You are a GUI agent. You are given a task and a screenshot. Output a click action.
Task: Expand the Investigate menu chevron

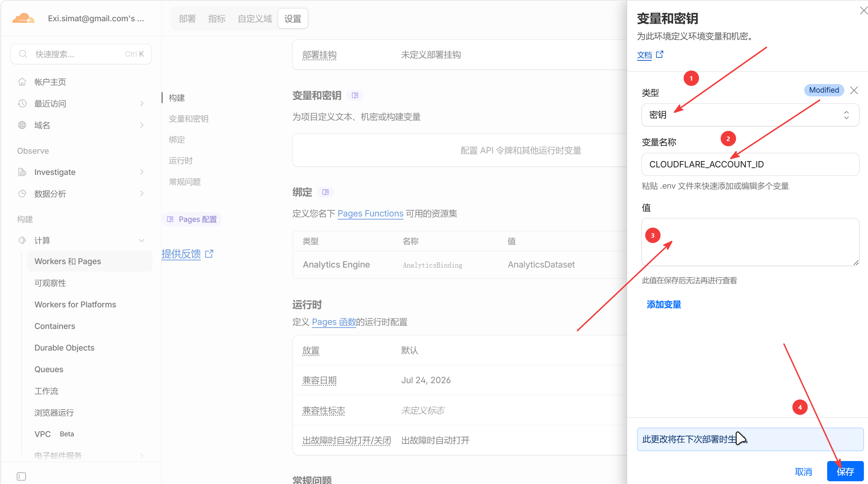(142, 172)
